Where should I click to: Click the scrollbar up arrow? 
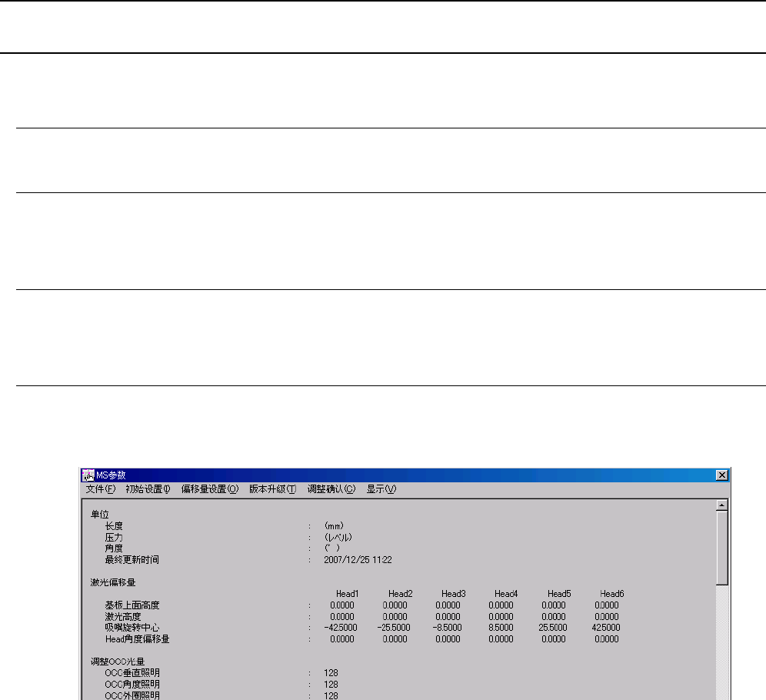coord(721,505)
